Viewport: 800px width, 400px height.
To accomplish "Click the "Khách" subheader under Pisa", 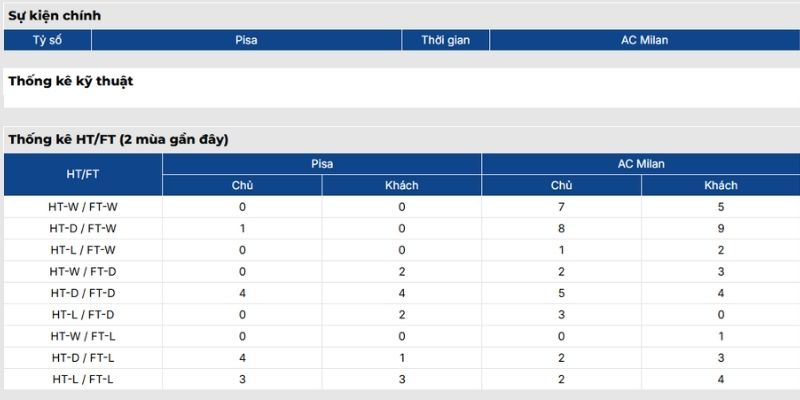I will coord(402,185).
